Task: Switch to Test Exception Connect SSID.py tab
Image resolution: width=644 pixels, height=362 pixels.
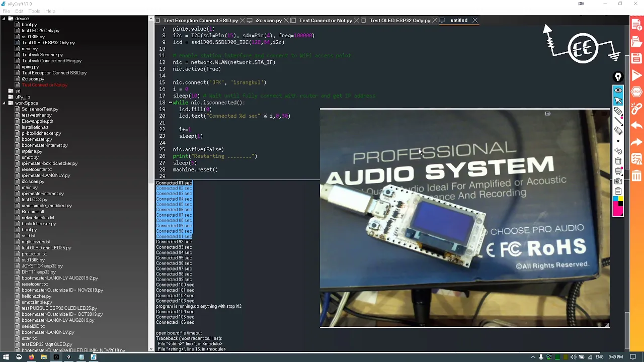Action: [201, 21]
